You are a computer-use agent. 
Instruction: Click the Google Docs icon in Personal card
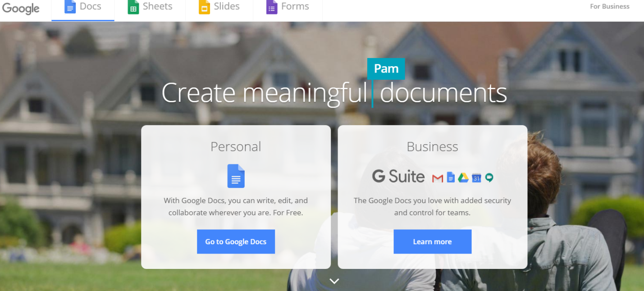pyautogui.click(x=236, y=176)
